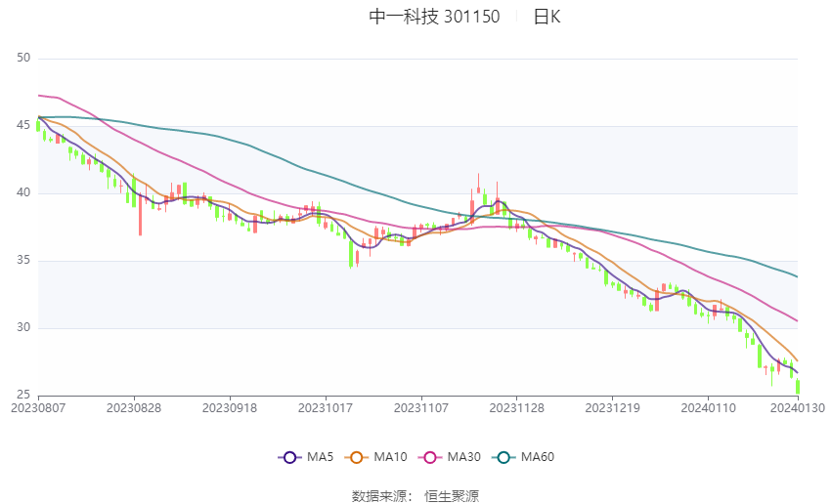Screen dimensions: 831x504
Task: Click the 20231017 date axis label
Action: click(326, 408)
